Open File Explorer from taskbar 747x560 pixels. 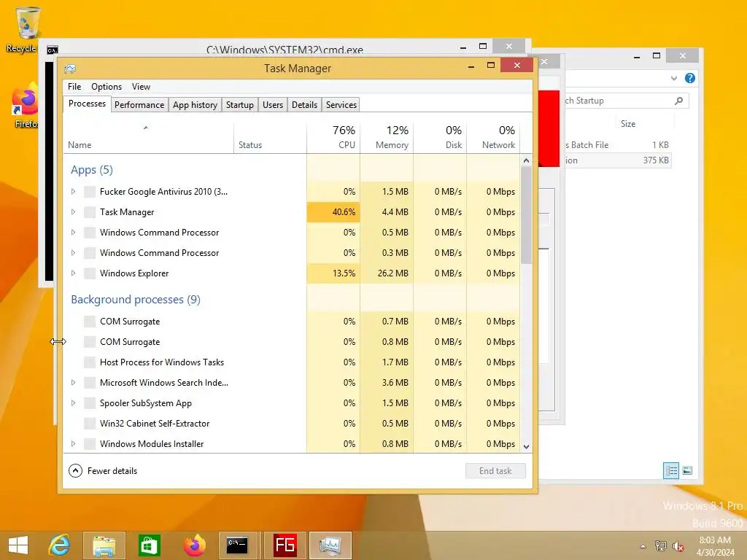pyautogui.click(x=104, y=545)
